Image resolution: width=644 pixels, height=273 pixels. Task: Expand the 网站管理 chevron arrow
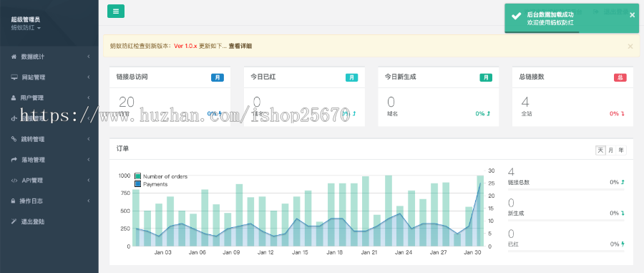pyautogui.click(x=88, y=77)
